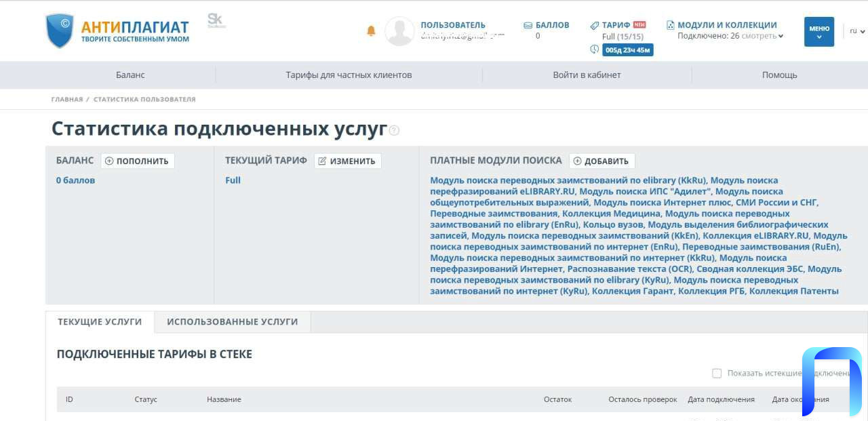Open the blue МЕНЮ dropdown
Viewport: 868px width, 421px height.
819,32
